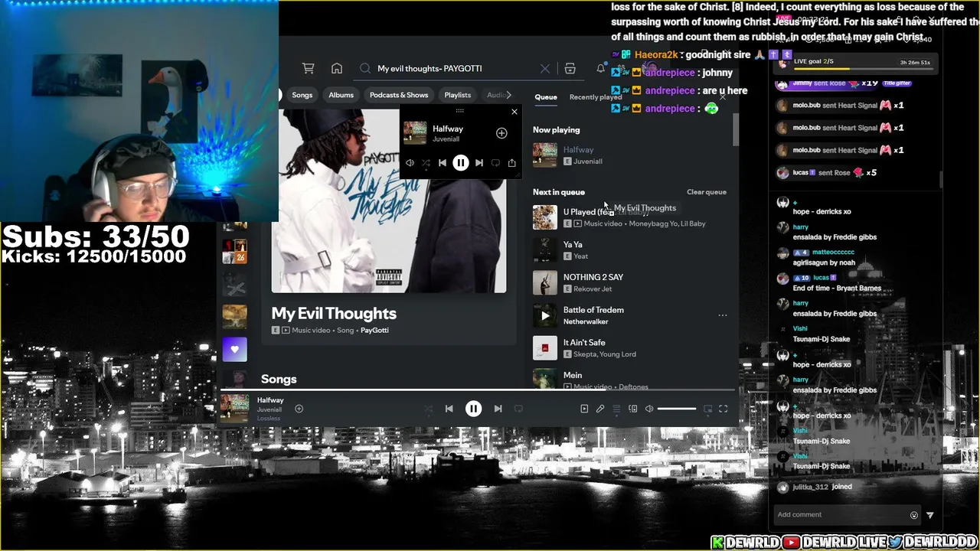This screenshot has height=551, width=980.
Task: Toggle repeat in the bottom player bar
Action: (x=518, y=409)
